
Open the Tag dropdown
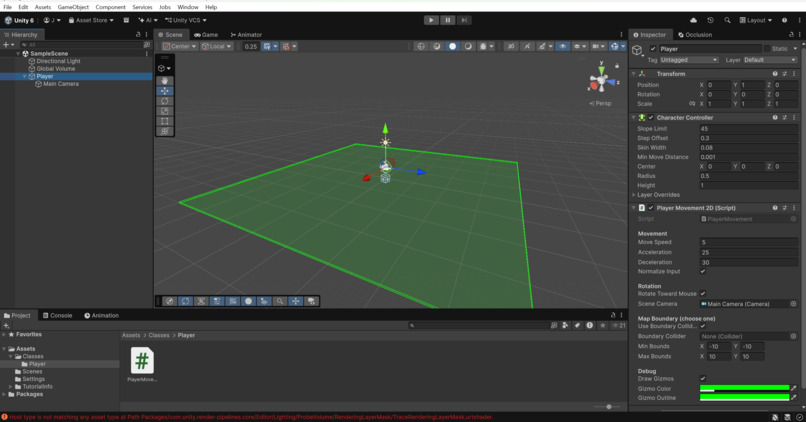point(689,60)
